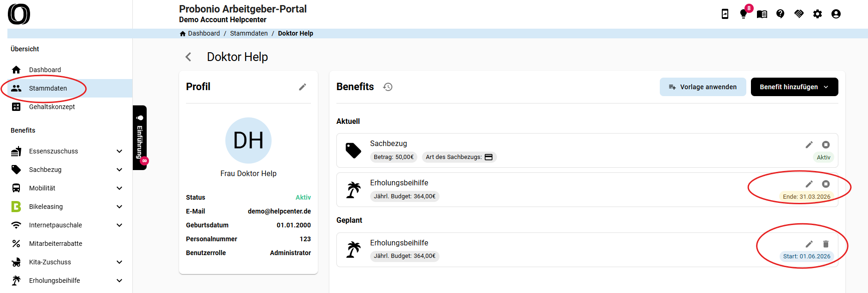Screen dimensions: 868x293
Task: Expand Internetpauschale sidebar chevron
Action: 119,225
